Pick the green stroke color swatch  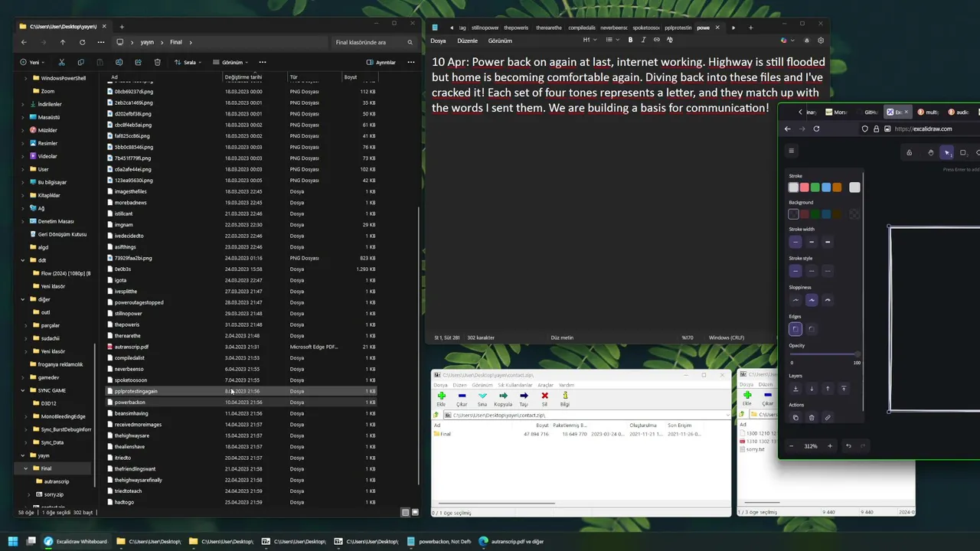[x=815, y=187]
